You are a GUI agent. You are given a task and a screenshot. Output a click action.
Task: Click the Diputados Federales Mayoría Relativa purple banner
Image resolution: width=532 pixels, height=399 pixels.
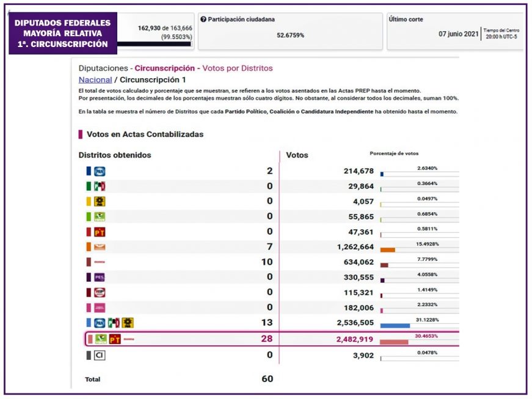[63, 33]
